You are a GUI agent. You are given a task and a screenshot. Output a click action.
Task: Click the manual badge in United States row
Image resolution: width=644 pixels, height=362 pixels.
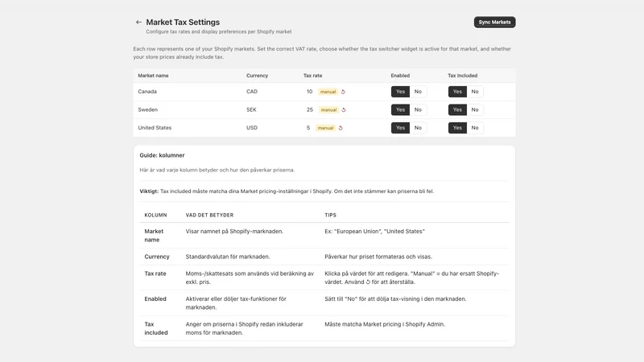(325, 128)
